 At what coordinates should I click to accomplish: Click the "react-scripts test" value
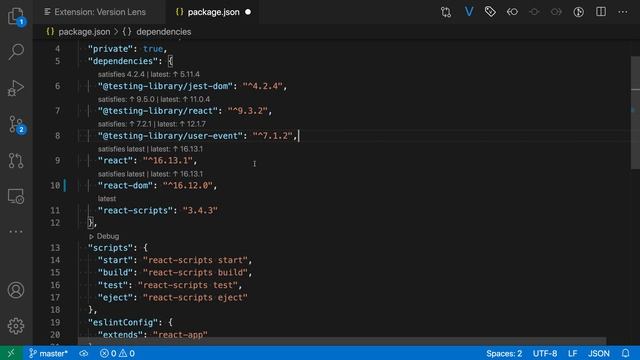[x=188, y=285]
